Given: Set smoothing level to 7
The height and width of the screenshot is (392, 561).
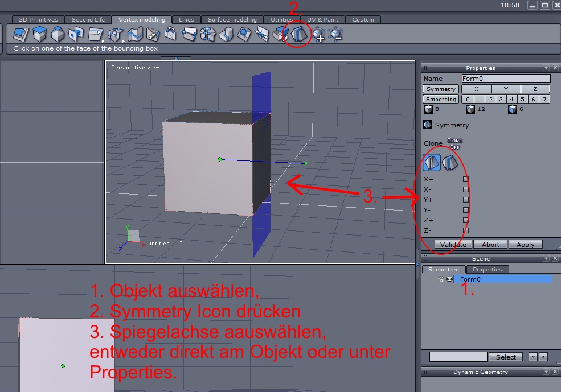Looking at the screenshot, I should click(x=544, y=100).
